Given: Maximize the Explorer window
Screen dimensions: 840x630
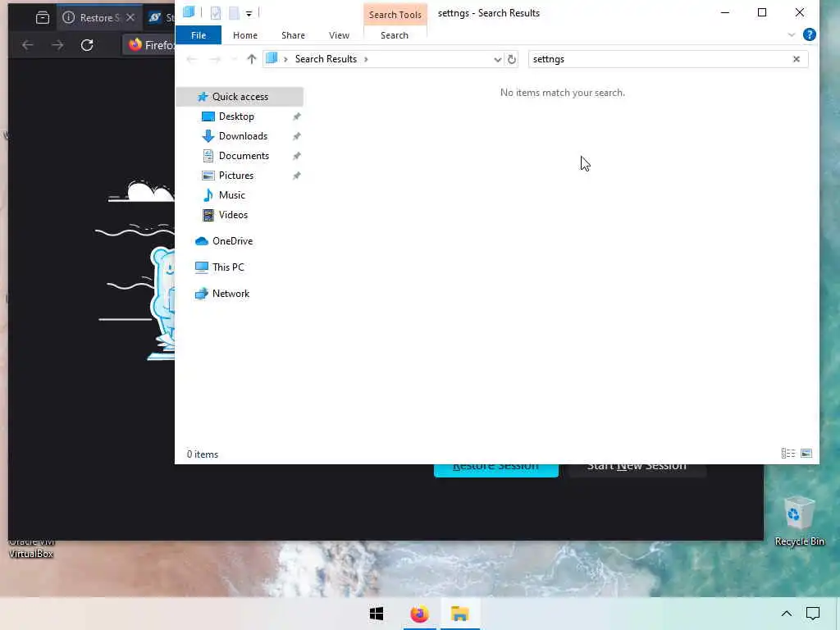Looking at the screenshot, I should tap(762, 12).
